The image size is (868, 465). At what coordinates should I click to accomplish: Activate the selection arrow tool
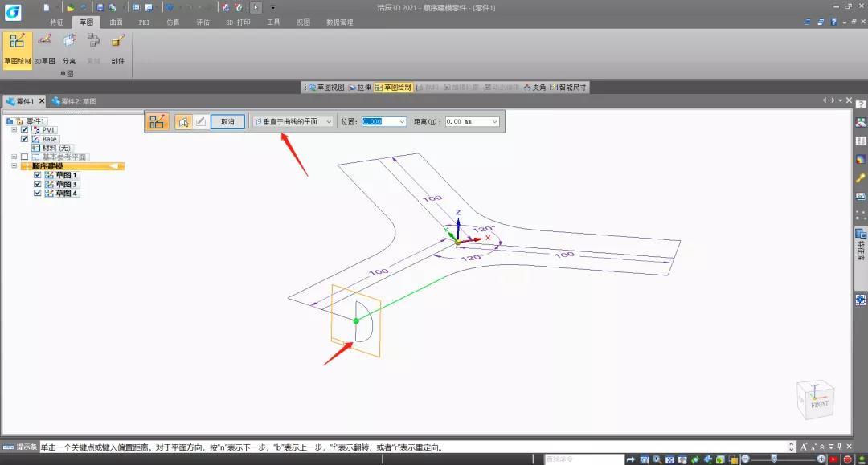(x=256, y=8)
